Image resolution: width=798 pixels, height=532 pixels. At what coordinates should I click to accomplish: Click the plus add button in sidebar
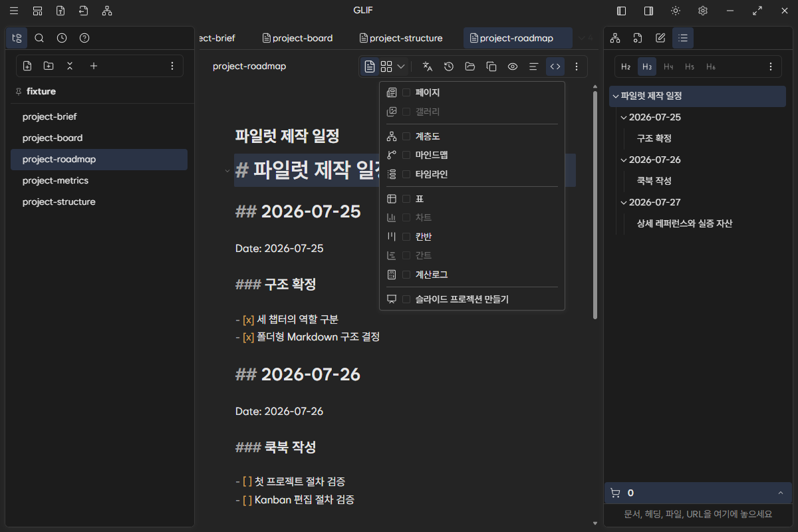[x=94, y=66]
